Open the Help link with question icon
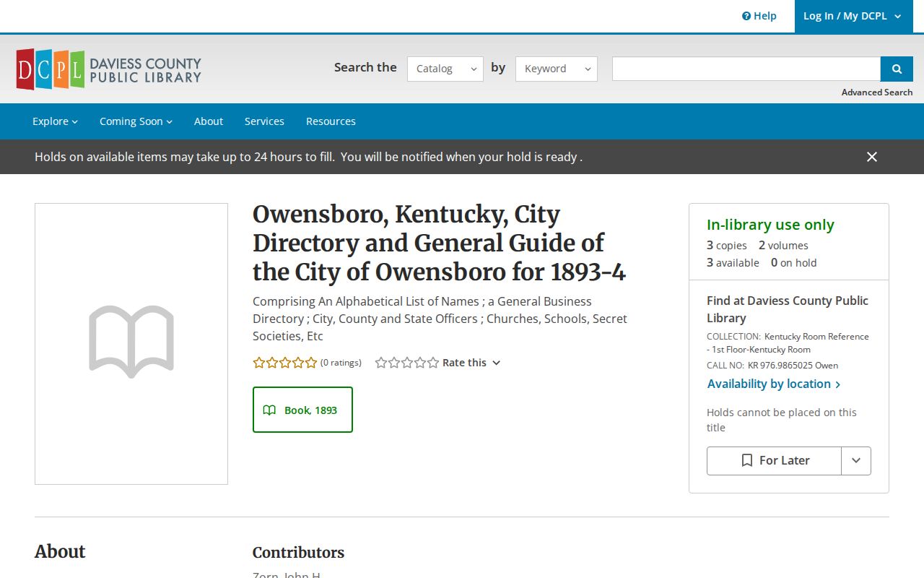This screenshot has height=578, width=924. tap(759, 16)
